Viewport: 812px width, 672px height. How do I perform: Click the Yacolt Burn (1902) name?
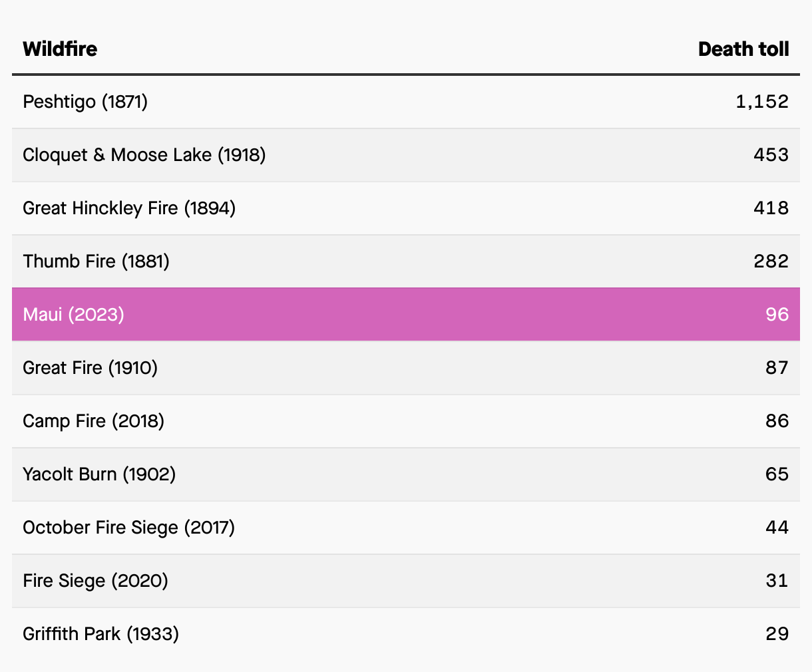pos(99,474)
